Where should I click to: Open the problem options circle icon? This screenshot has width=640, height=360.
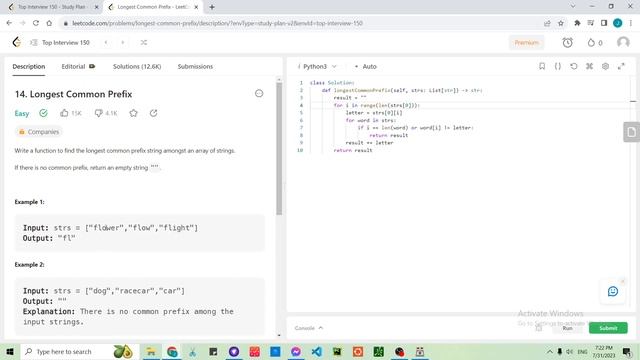(x=259, y=93)
